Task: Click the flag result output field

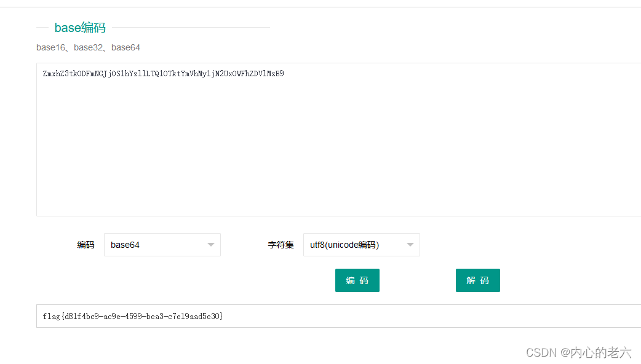Action: [x=246, y=316]
